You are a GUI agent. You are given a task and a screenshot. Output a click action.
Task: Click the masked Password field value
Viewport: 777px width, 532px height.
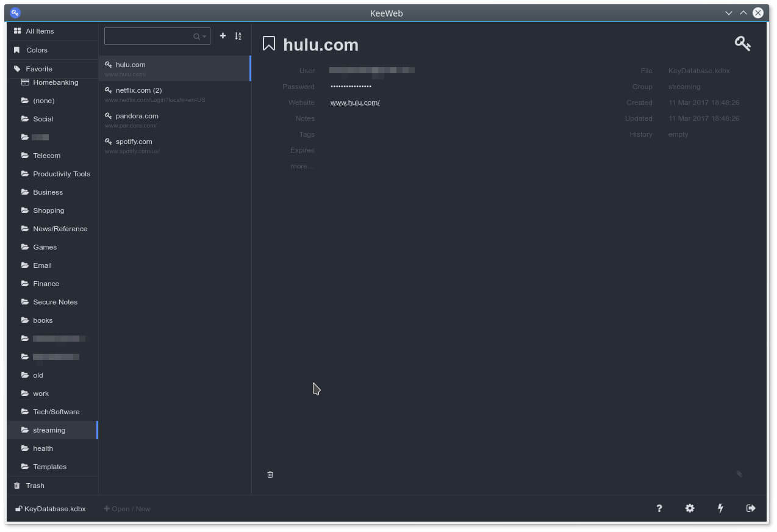point(351,87)
